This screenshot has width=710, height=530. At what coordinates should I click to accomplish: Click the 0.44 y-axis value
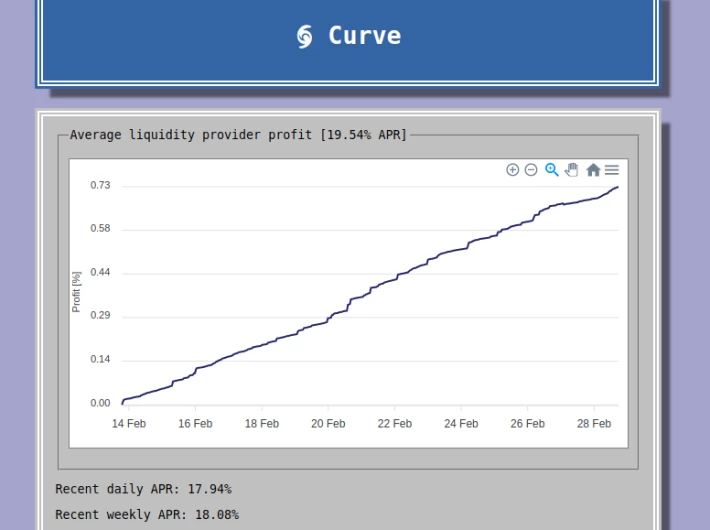[100, 272]
